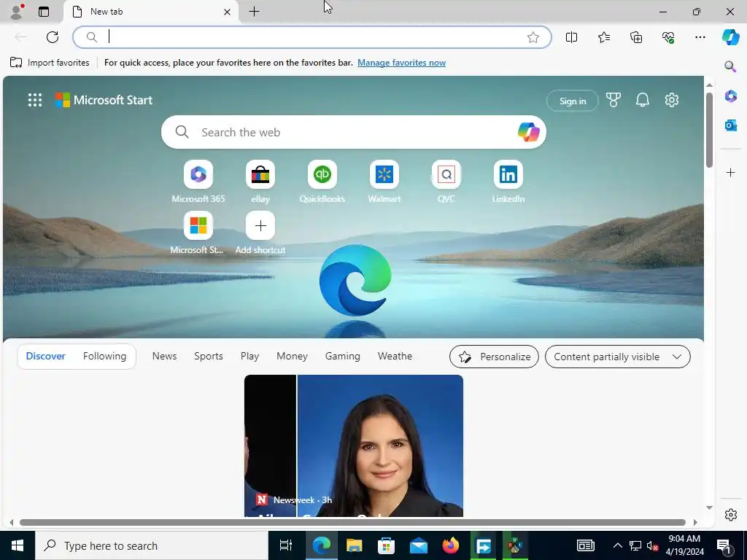The width and height of the screenshot is (747, 560).
Task: Click the Microsoft Start logo
Action: [x=104, y=100]
